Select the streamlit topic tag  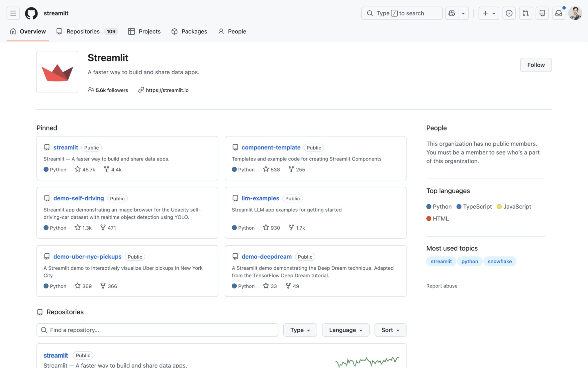pos(441,261)
